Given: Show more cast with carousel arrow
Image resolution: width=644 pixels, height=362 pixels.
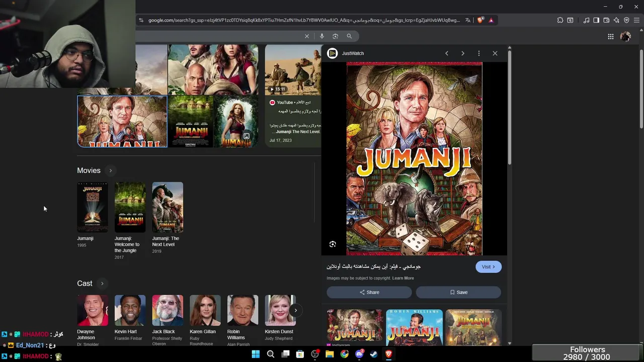Looking at the screenshot, I should 295,310.
